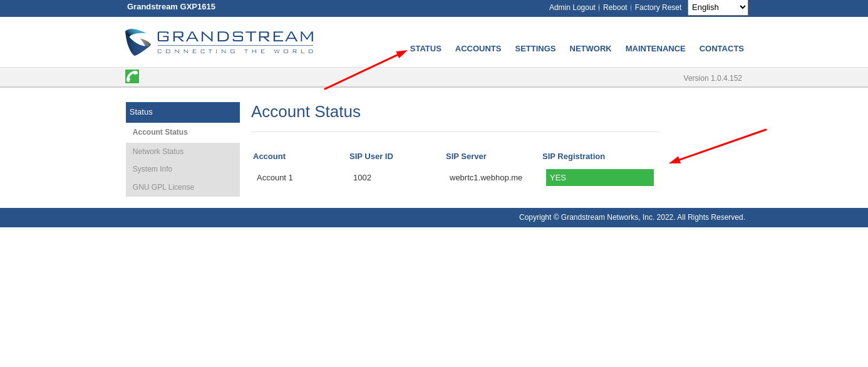This screenshot has width=868, height=367.
Task: Open the SETTINGS menu
Action: [x=535, y=48]
